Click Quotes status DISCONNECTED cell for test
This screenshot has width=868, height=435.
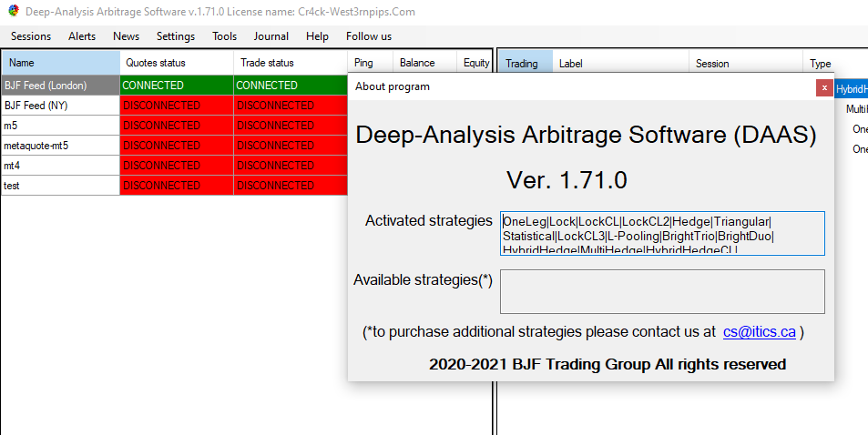[x=177, y=186]
